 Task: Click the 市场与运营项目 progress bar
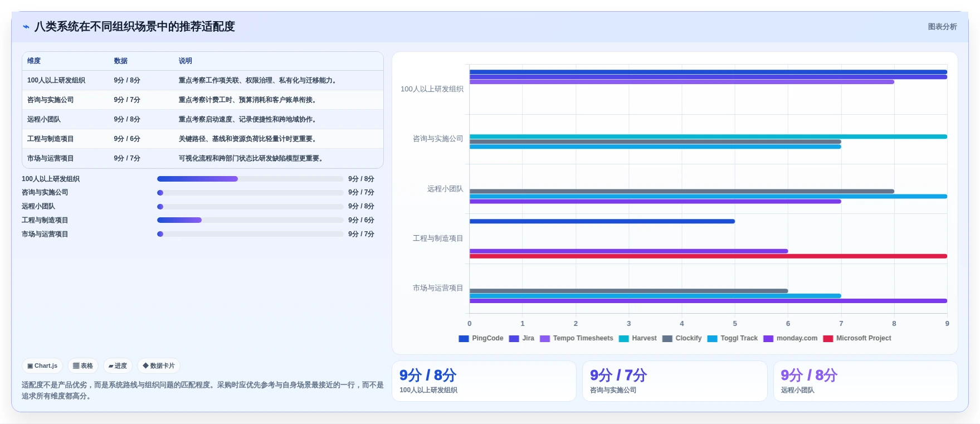click(x=250, y=234)
